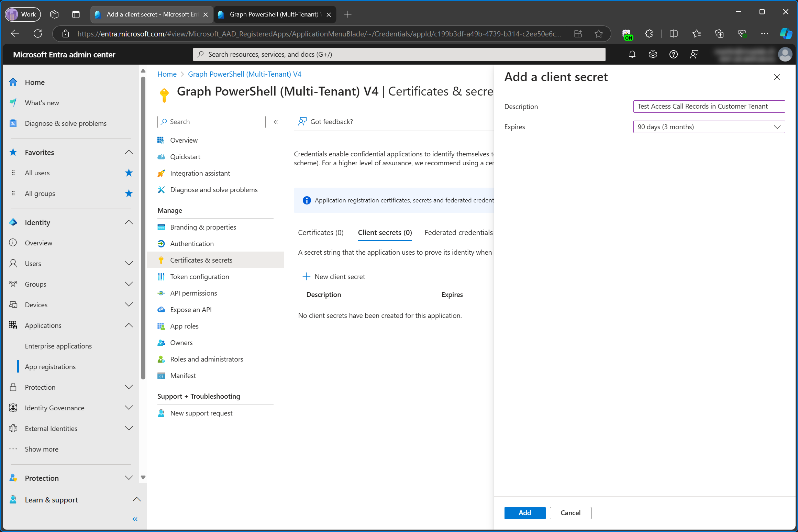This screenshot has width=798, height=532.
Task: Collapse the Favorites section
Action: [129, 152]
